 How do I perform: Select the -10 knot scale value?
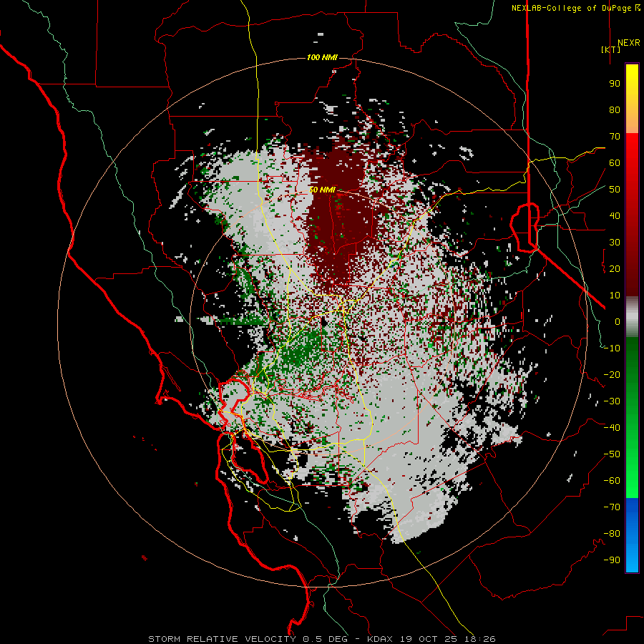tap(612, 348)
